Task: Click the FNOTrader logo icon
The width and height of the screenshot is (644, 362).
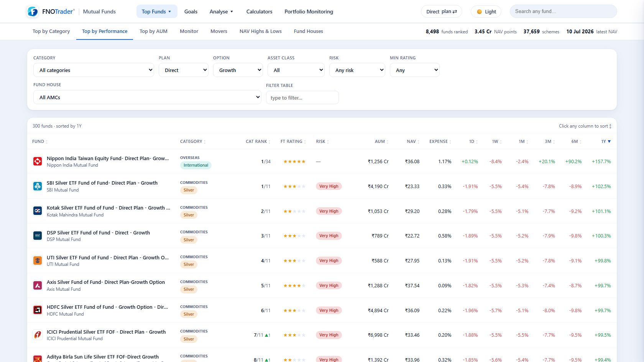Action: 33,11
